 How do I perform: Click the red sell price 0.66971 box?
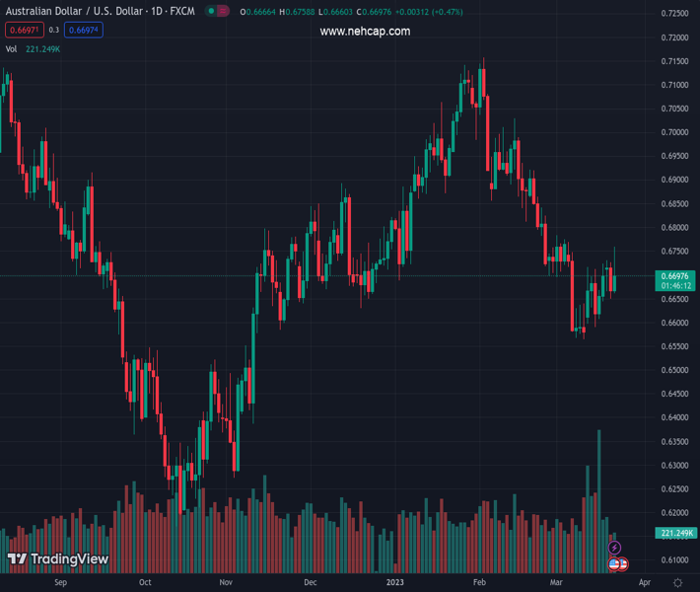tap(23, 31)
